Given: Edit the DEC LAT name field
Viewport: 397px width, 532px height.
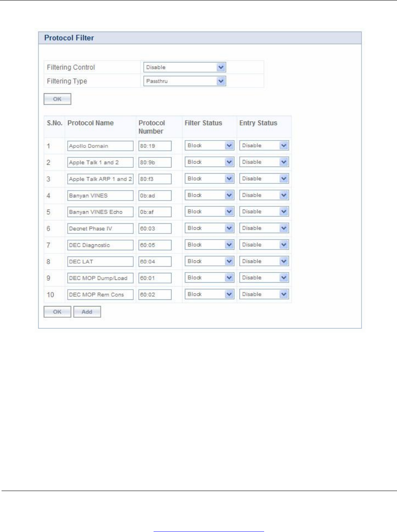Looking at the screenshot, I should point(100,262).
